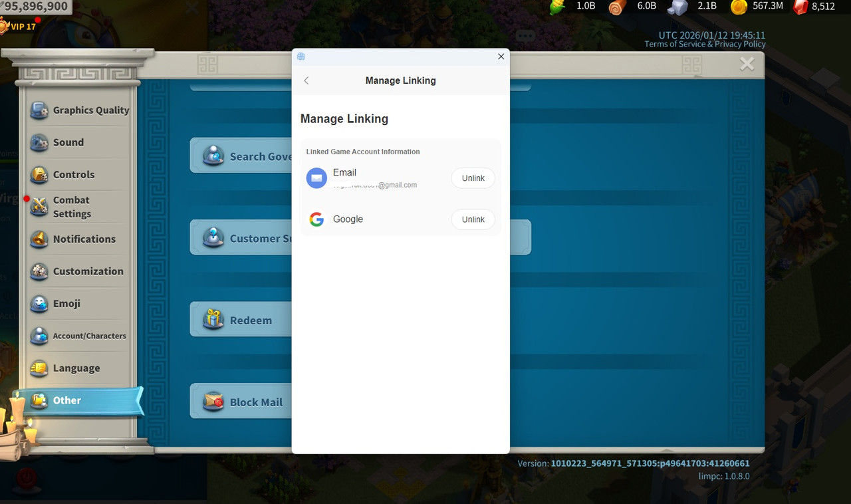The image size is (851, 504).
Task: Click the Customer Support icon
Action: [x=213, y=237]
